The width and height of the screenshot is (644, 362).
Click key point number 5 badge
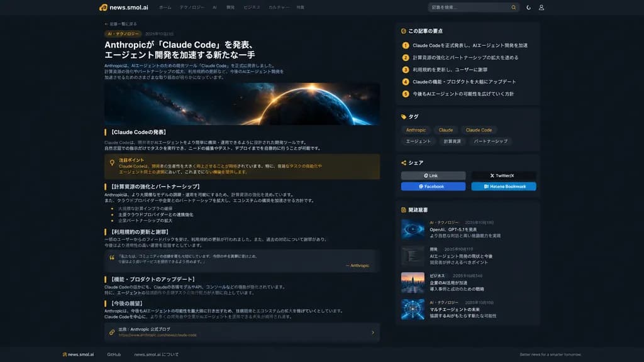click(406, 94)
